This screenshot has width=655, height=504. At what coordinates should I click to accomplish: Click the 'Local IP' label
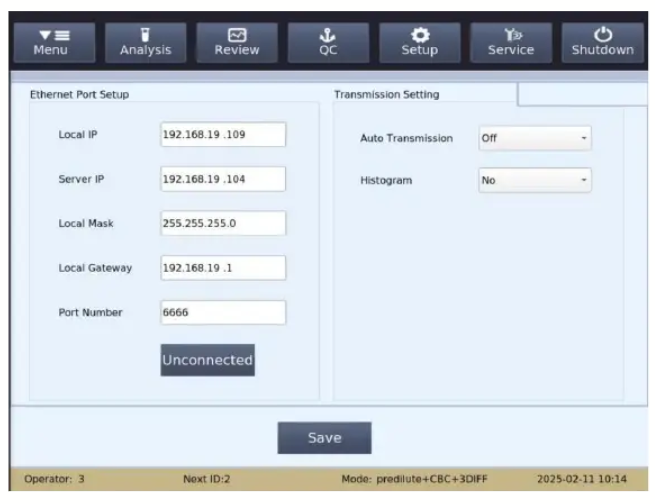(x=78, y=134)
